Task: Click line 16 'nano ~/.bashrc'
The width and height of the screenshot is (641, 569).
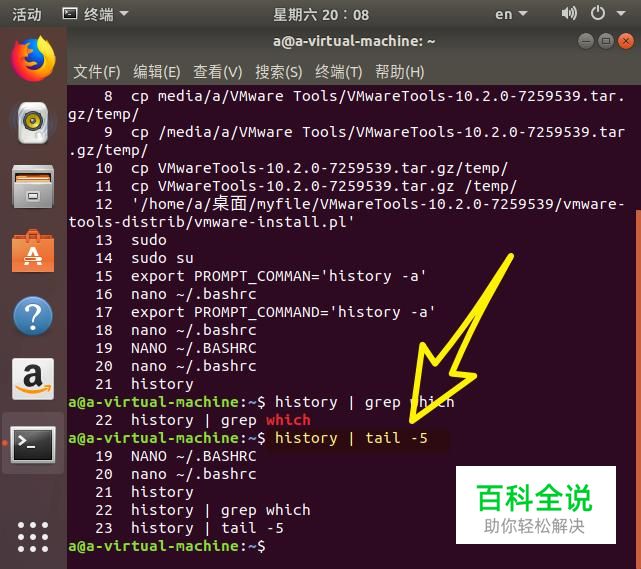Action: click(176, 294)
